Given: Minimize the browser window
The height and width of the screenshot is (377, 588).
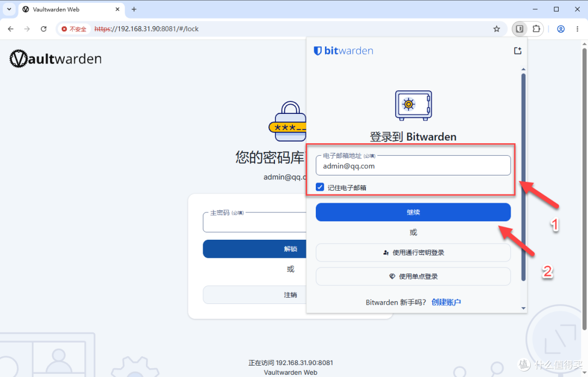Looking at the screenshot, I should pyautogui.click(x=535, y=9).
